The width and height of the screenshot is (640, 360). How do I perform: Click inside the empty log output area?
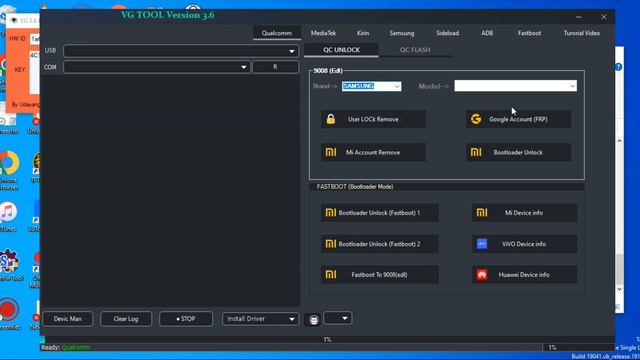pos(171,190)
